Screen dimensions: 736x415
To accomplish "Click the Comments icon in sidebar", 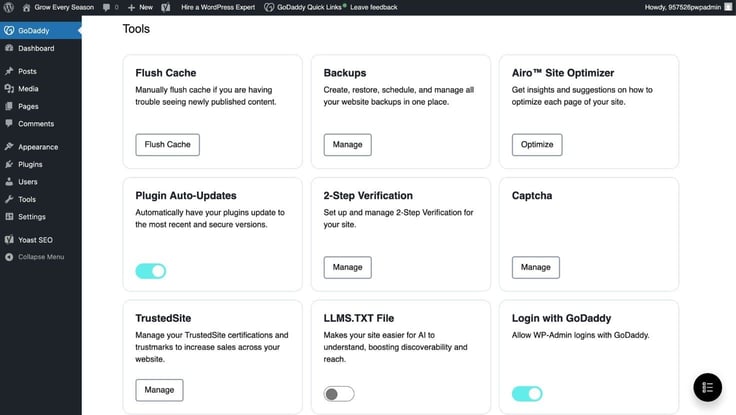I will click(9, 123).
